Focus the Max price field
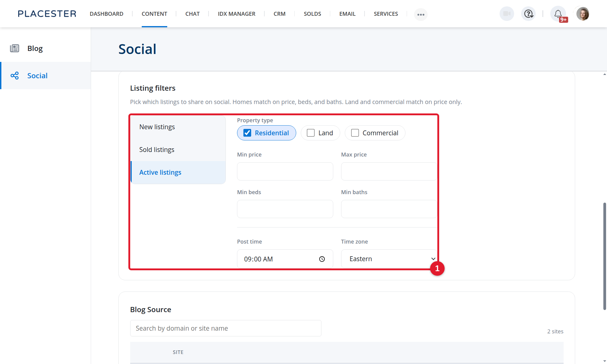Screen dimensions: 607x364 pyautogui.click(x=389, y=171)
